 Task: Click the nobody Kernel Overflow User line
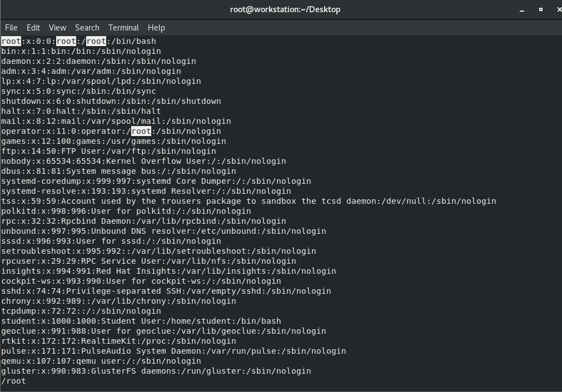click(x=144, y=161)
